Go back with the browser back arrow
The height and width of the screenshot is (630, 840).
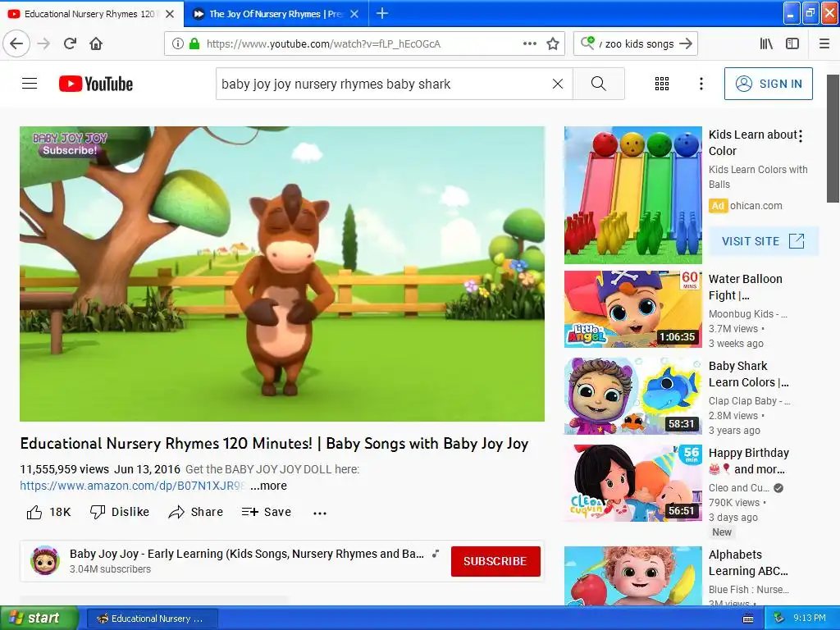coord(16,43)
